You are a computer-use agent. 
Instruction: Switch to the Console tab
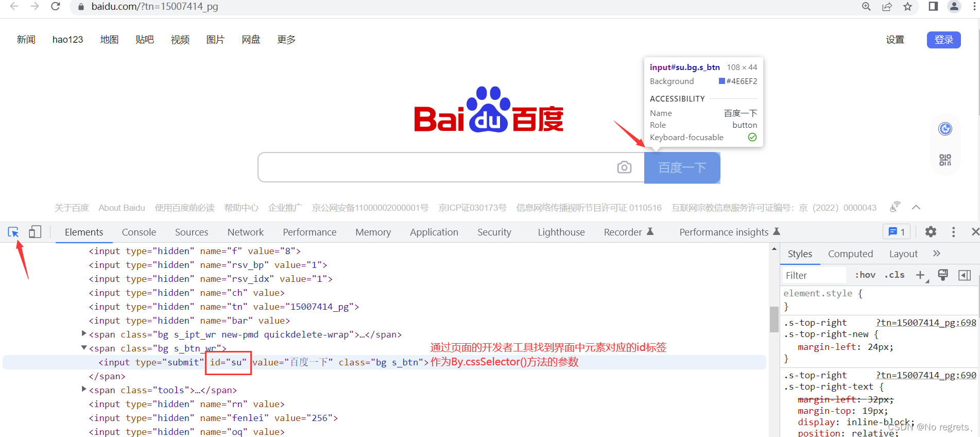click(139, 232)
